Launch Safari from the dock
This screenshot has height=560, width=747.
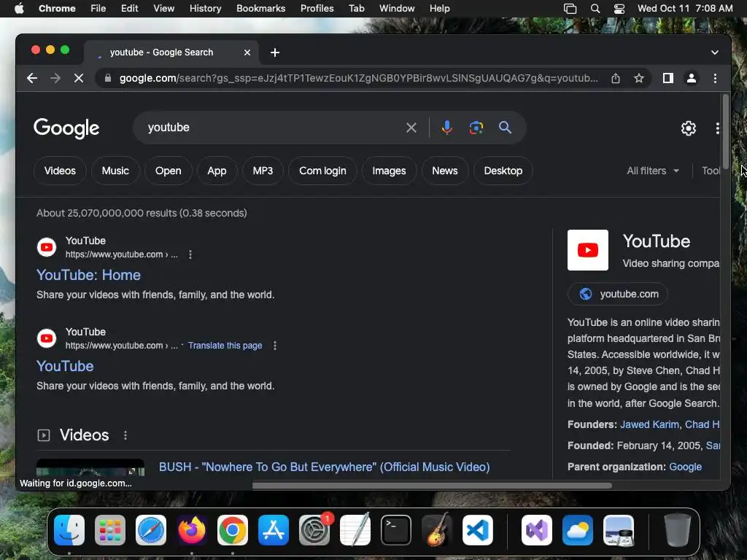151,529
